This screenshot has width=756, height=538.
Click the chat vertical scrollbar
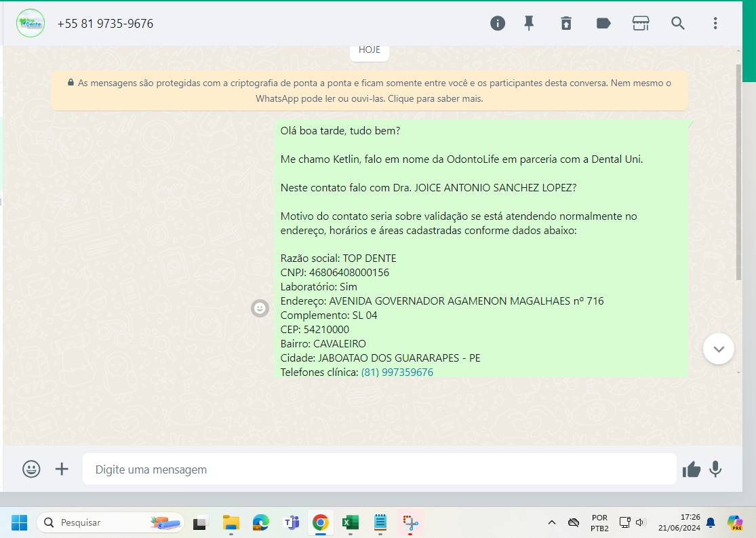[738, 171]
